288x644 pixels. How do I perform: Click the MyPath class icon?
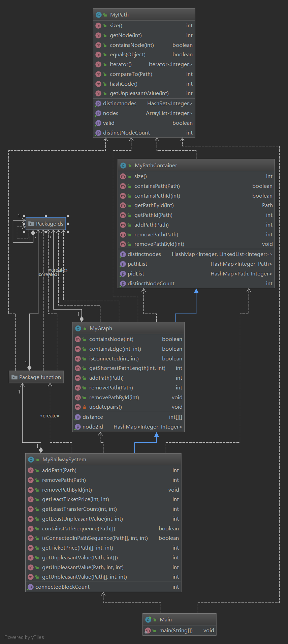pyautogui.click(x=99, y=15)
